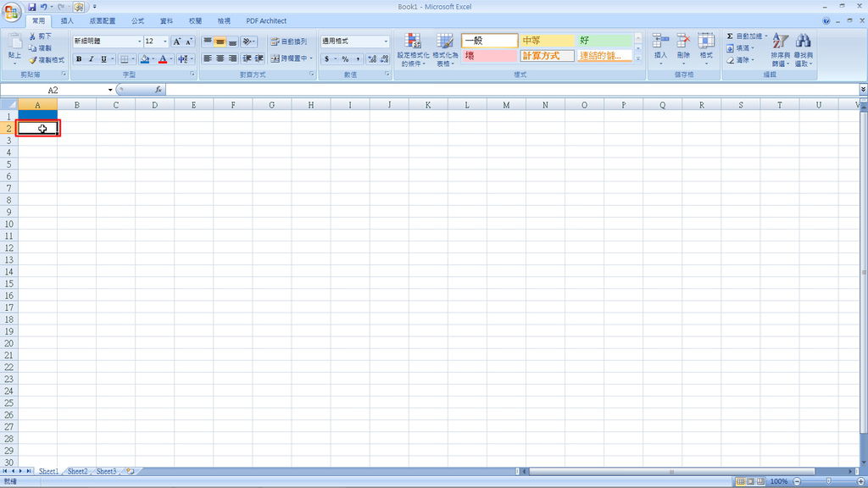Toggle 自動換列 Wrap Text

click(x=288, y=42)
